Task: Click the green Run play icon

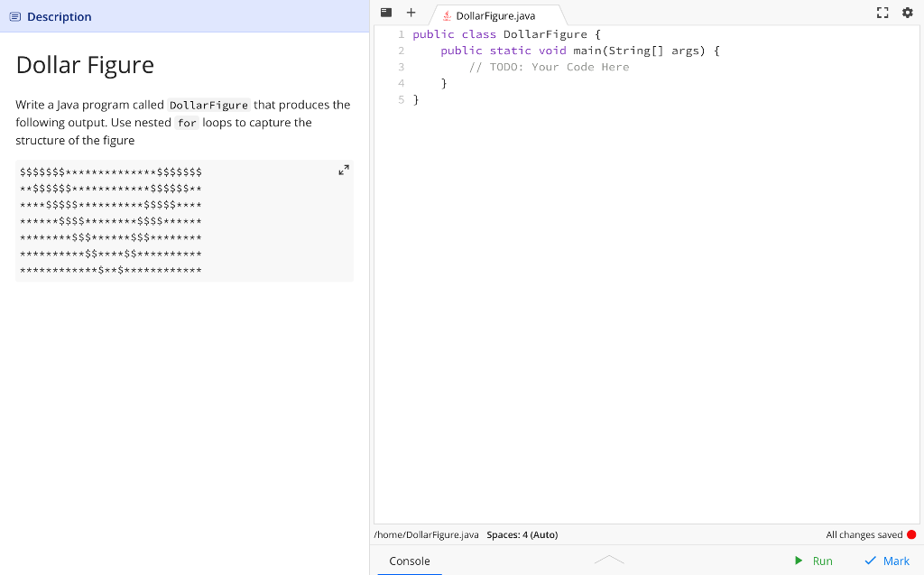Action: pyautogui.click(x=799, y=561)
